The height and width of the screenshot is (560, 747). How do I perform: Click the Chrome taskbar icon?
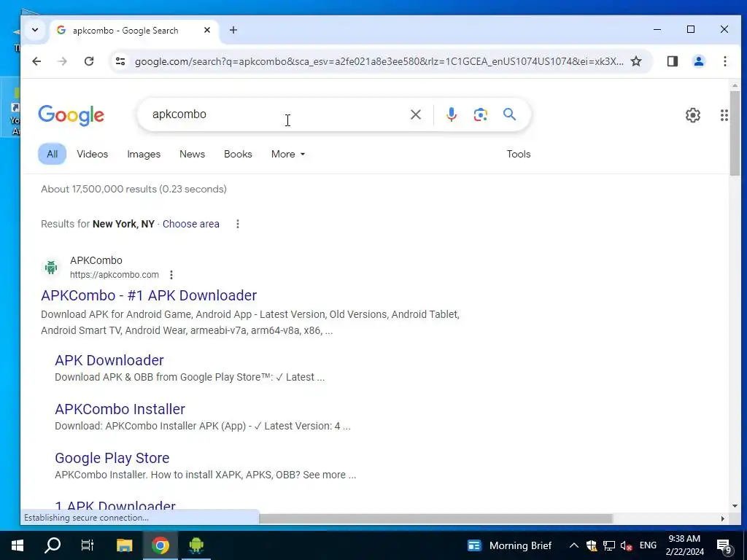coord(160,545)
